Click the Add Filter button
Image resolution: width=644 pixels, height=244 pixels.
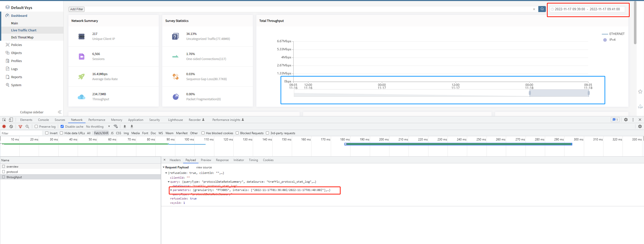point(76,9)
